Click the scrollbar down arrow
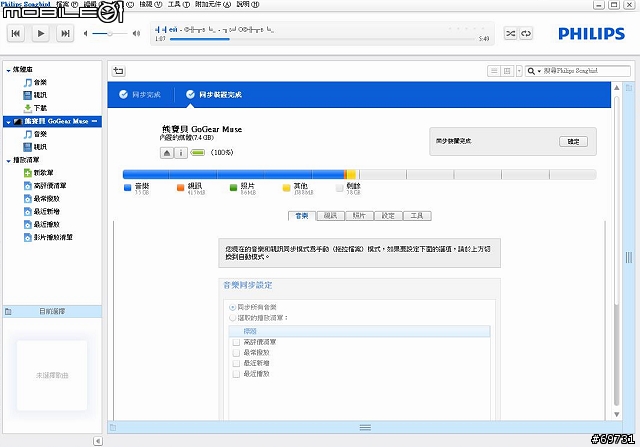The image size is (640, 447). [x=617, y=414]
